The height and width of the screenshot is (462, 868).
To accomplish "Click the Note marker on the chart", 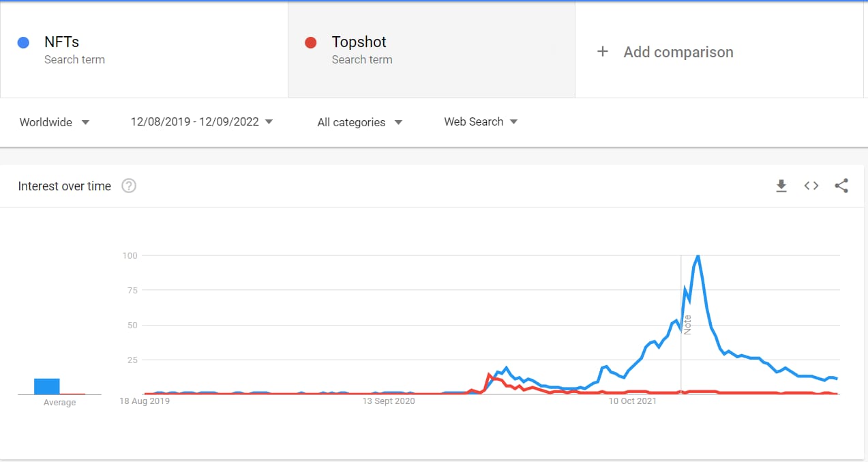I will pos(687,324).
